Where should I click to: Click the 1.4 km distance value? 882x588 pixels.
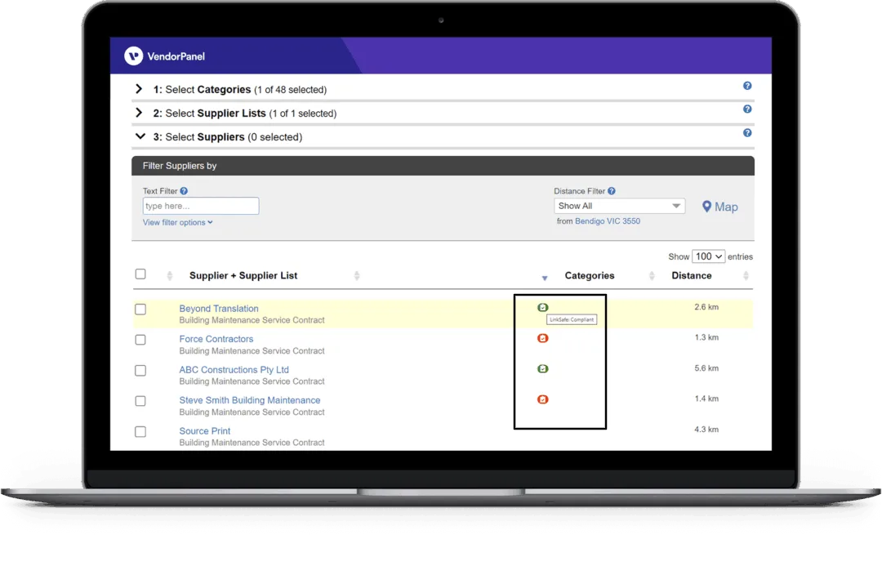point(706,399)
